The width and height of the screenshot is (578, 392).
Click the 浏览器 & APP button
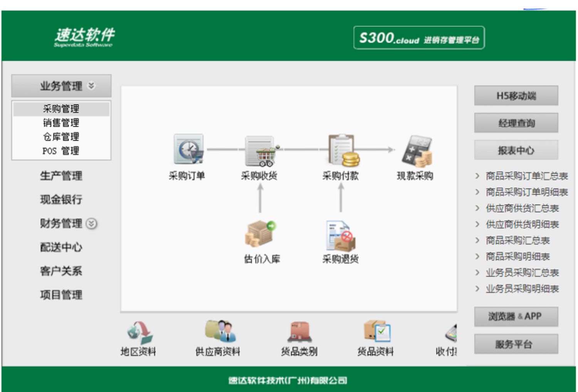pyautogui.click(x=516, y=317)
